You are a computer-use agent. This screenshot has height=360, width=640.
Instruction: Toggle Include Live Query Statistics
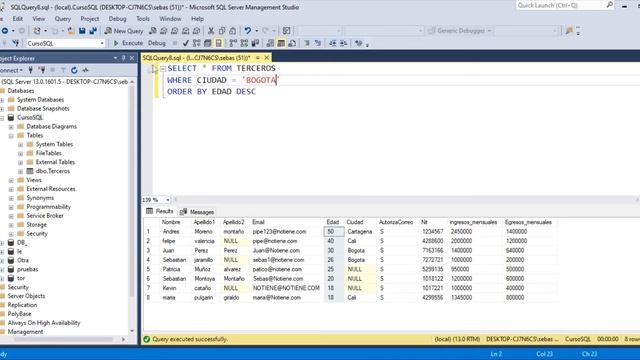(244, 43)
